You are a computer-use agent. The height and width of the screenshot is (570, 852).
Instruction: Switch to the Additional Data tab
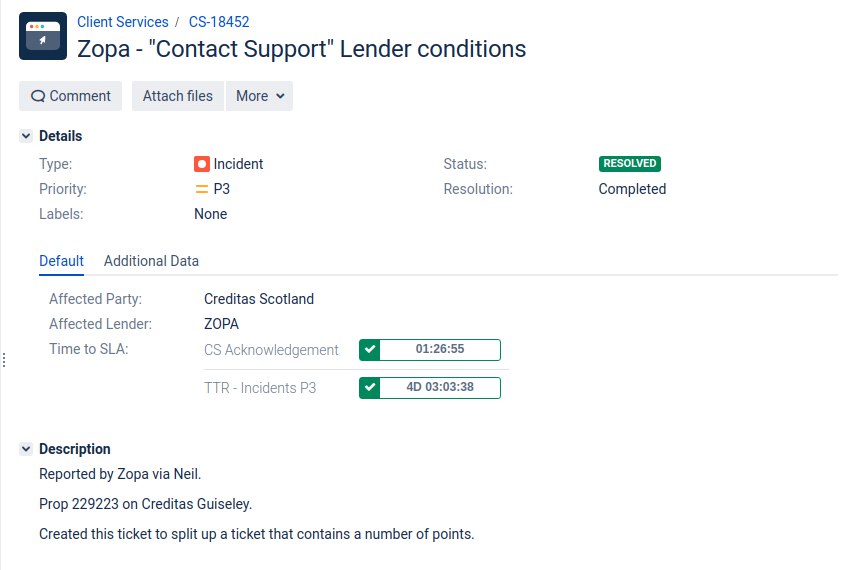tap(151, 261)
